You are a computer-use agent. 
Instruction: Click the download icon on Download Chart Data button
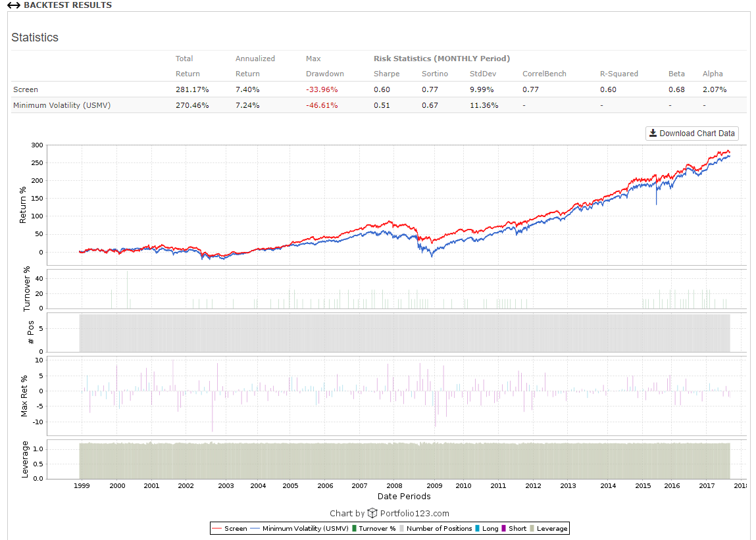(653, 134)
